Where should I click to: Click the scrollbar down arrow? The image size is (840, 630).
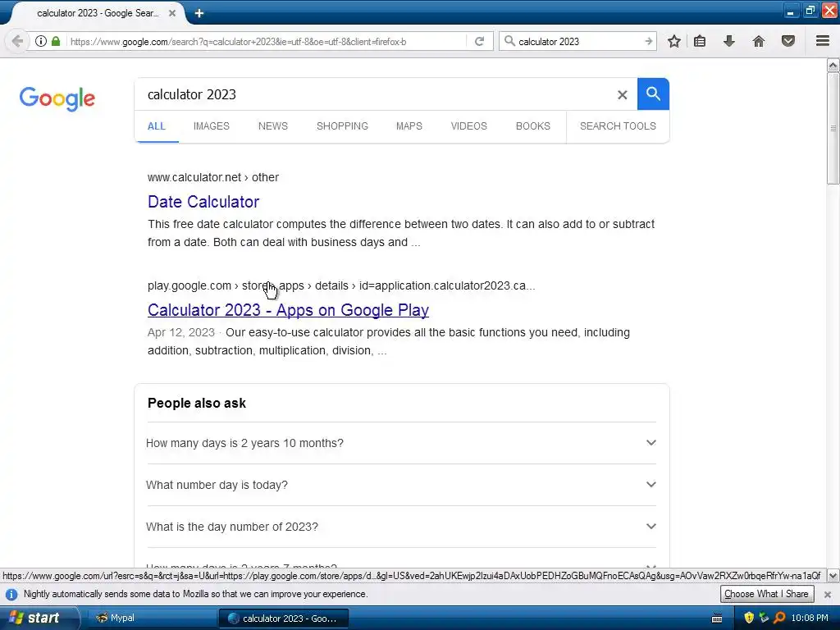click(833, 577)
